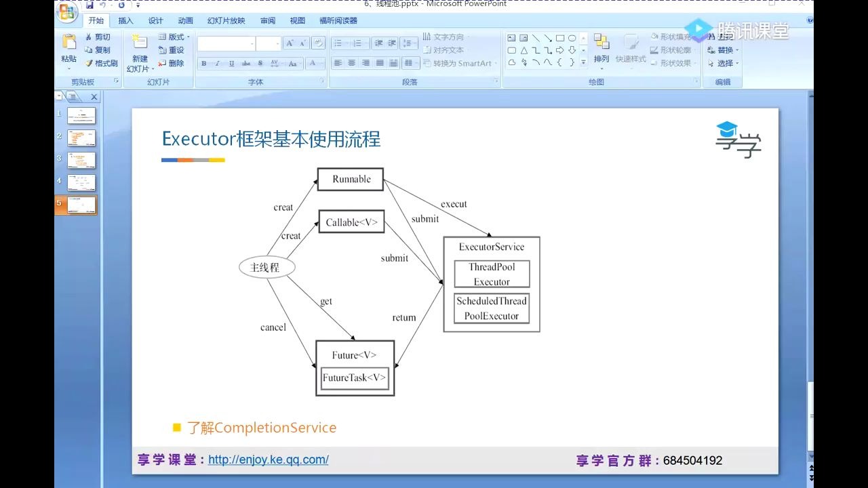Click 转换为 SmartArt
Image resolution: width=868 pixels, height=488 pixels.
(x=459, y=63)
